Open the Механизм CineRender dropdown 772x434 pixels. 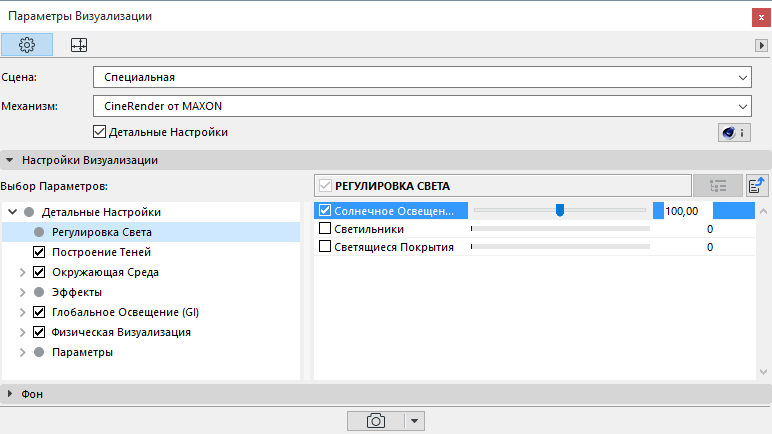(422, 106)
